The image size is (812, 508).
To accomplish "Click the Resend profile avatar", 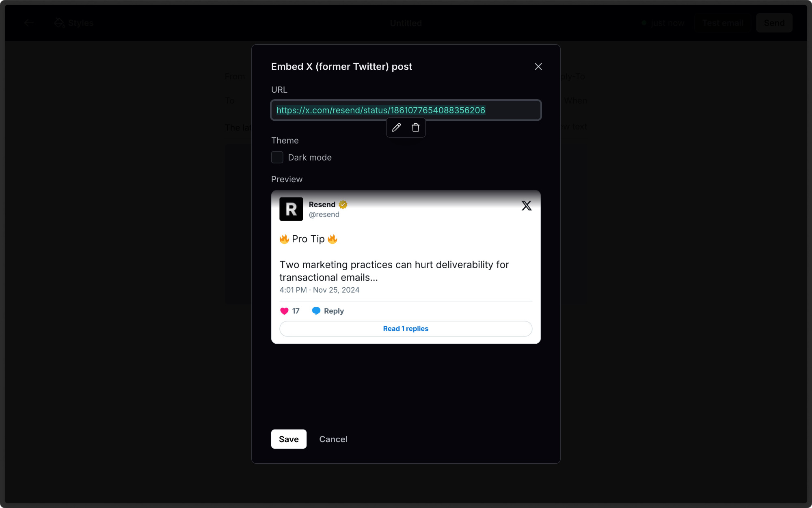I will (291, 209).
